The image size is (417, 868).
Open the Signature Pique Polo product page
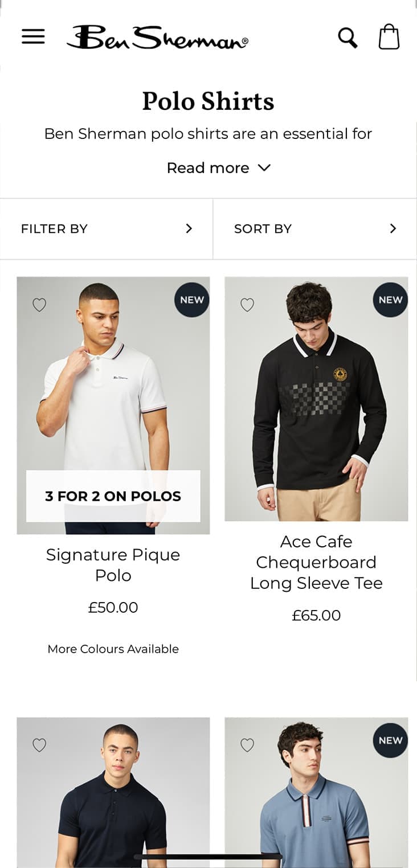pos(113,564)
